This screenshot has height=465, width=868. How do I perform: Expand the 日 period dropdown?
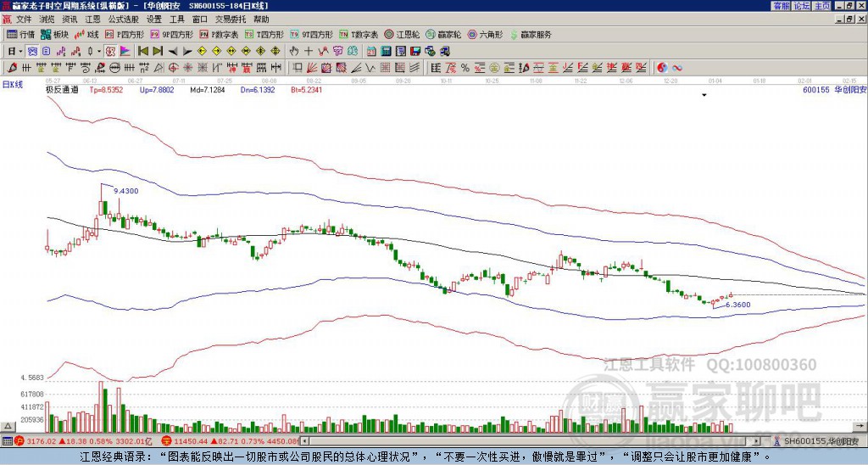(x=20, y=52)
